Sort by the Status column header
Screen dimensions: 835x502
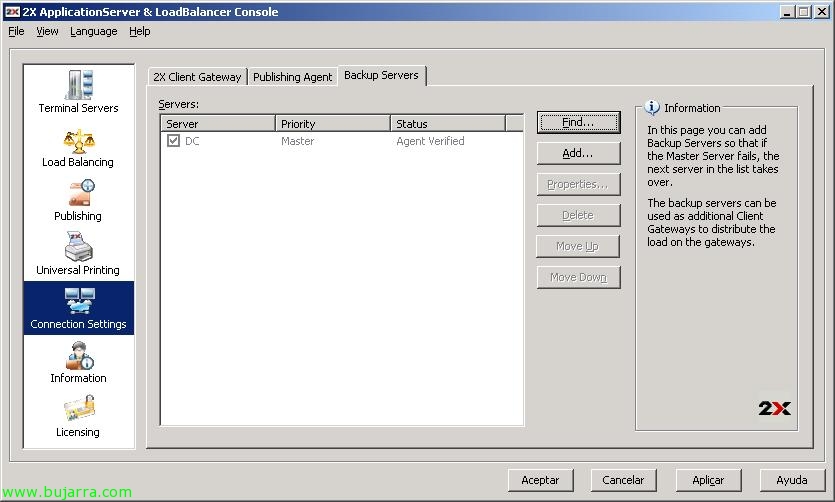tap(448, 124)
